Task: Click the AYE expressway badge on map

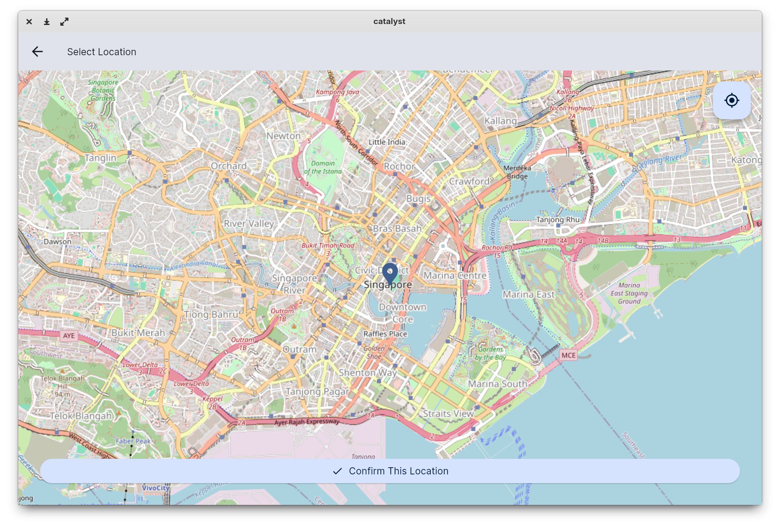Action: coord(69,335)
